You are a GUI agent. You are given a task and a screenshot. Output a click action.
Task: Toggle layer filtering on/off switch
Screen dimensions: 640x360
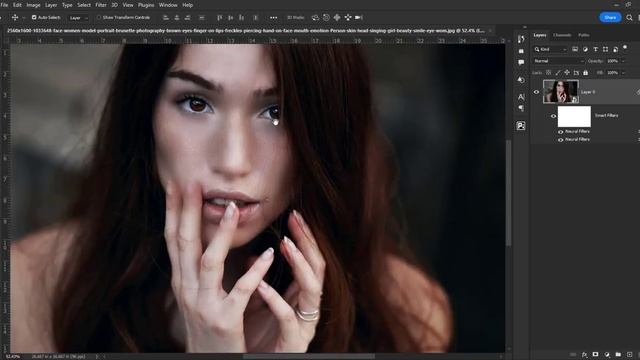(625, 48)
